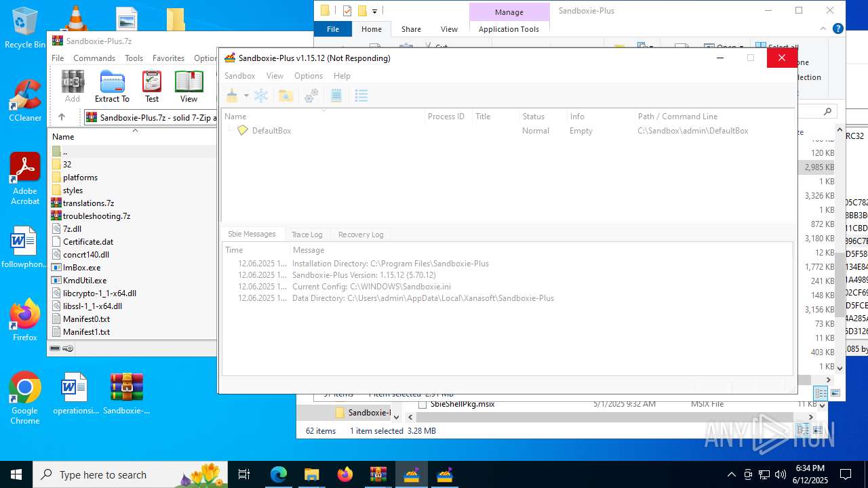Switch to the Sbie Messages tab
Image resolution: width=868 pixels, height=488 pixels.
pyautogui.click(x=252, y=234)
